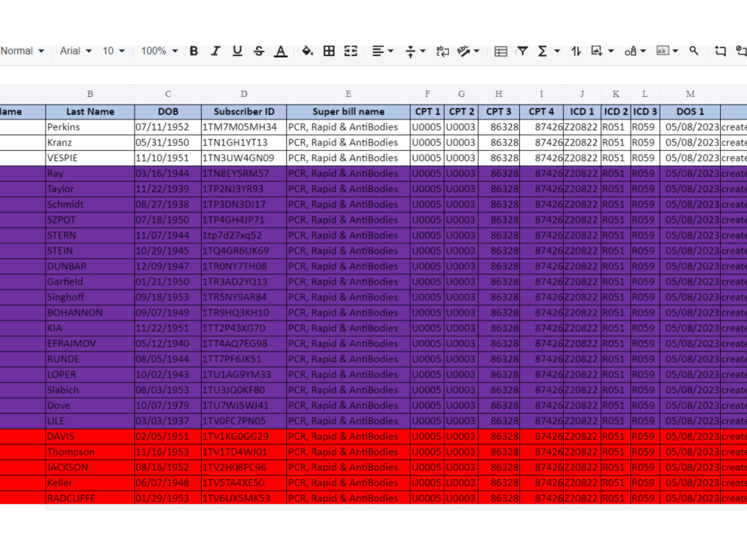Expand the vertical align dropdown arrow
This screenshot has width=747, height=560.
point(423,51)
